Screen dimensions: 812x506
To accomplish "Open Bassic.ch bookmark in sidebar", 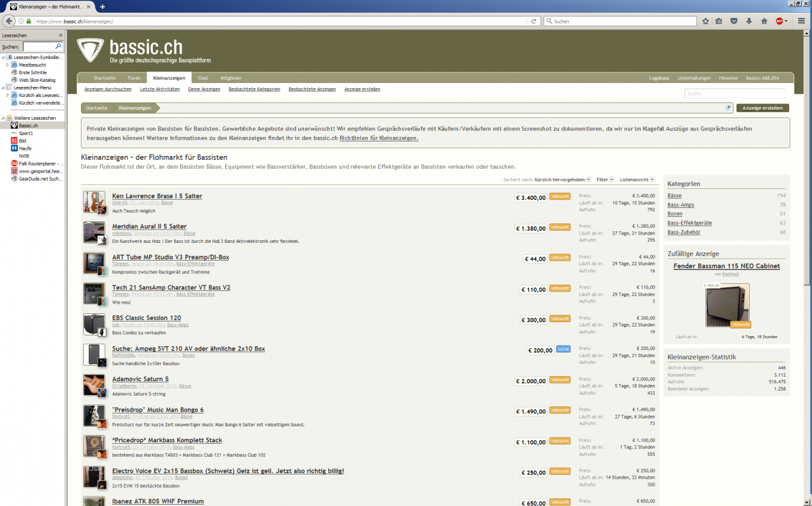I will tap(29, 126).
